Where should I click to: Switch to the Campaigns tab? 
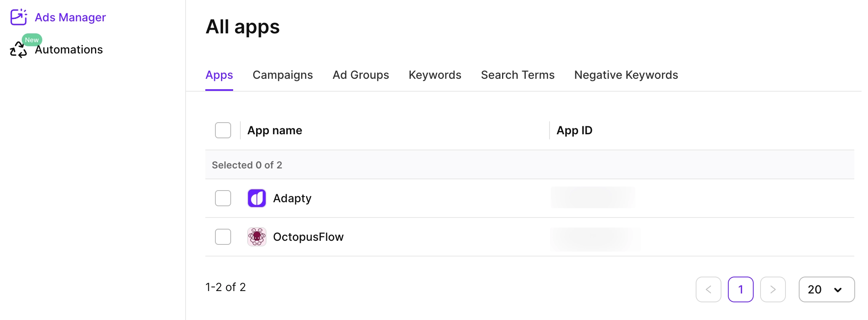[x=283, y=75]
